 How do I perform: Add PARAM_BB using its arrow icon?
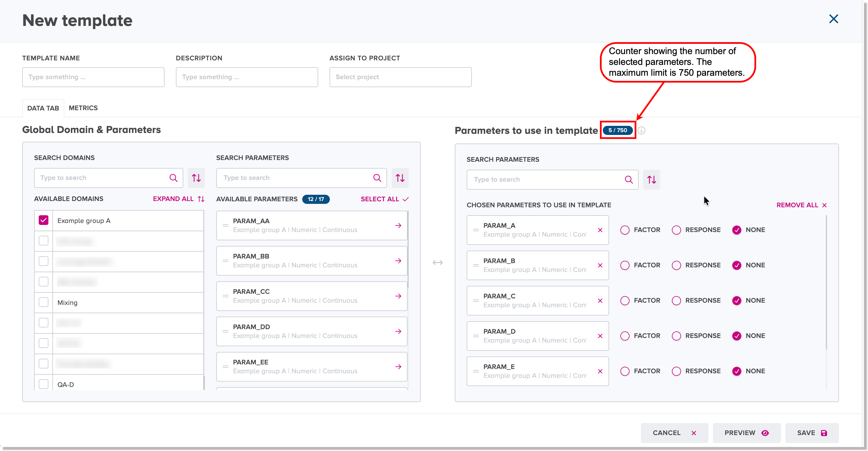(398, 261)
